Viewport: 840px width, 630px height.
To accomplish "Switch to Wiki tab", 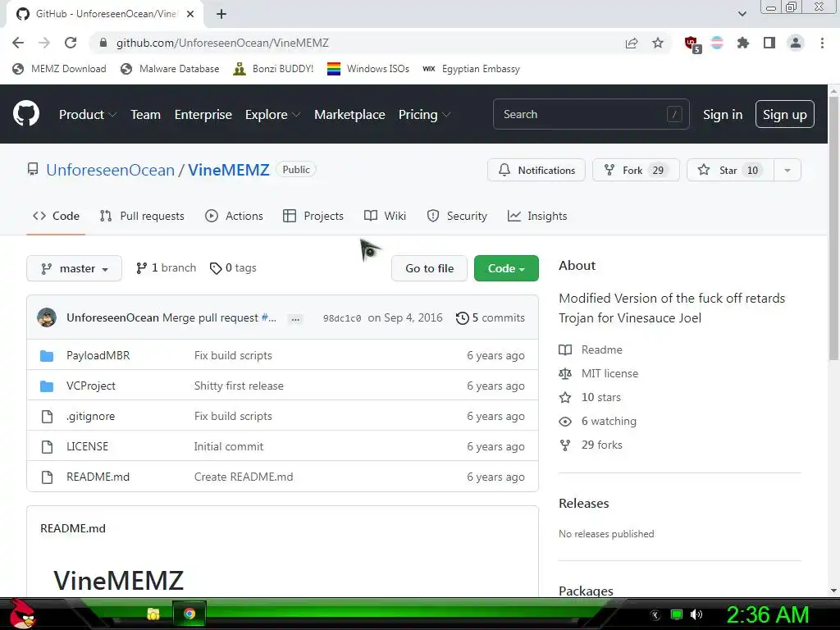I will coord(385,216).
